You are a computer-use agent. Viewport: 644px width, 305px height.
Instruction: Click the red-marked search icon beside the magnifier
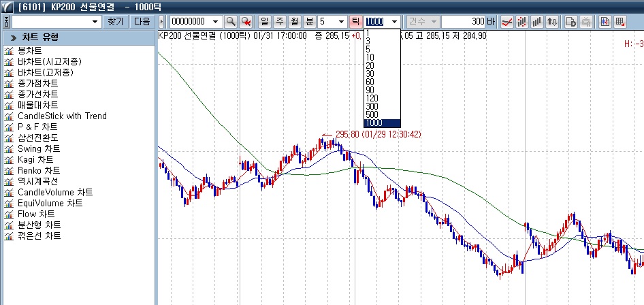click(x=246, y=22)
